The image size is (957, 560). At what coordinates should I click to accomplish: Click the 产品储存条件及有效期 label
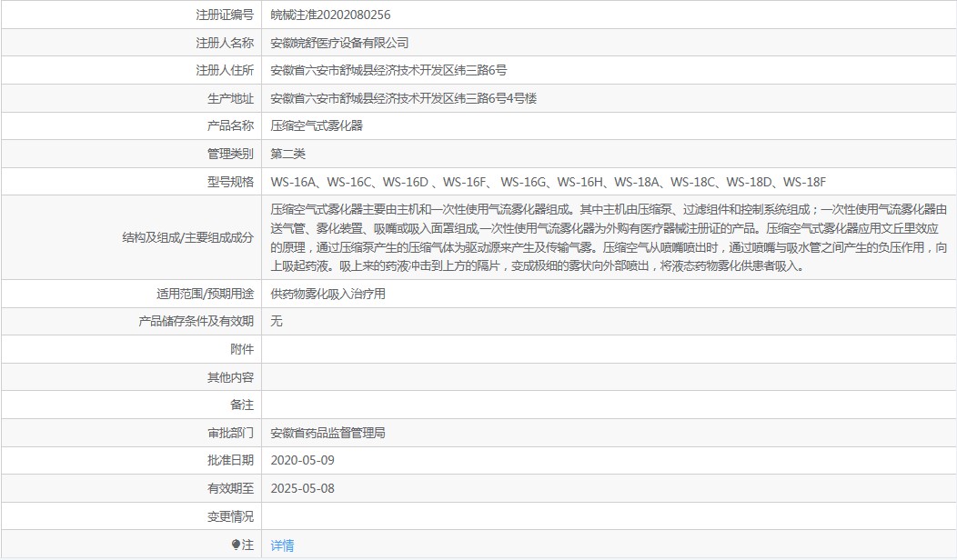click(x=196, y=321)
